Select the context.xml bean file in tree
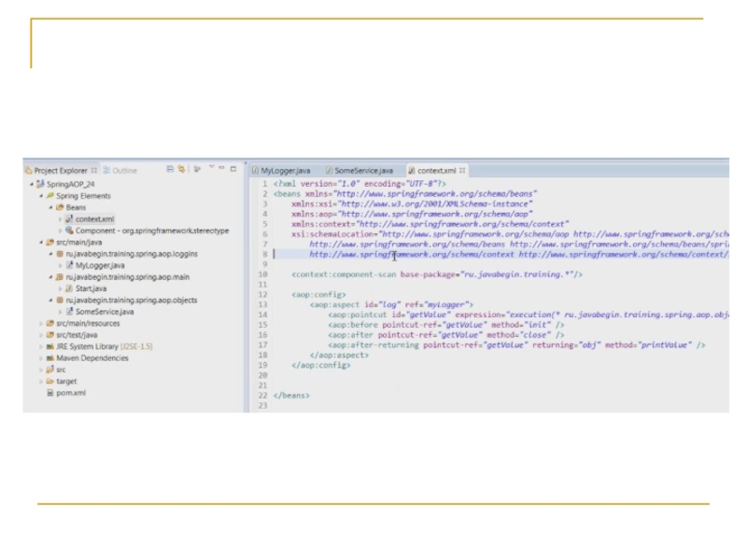747x560 pixels. pos(94,218)
